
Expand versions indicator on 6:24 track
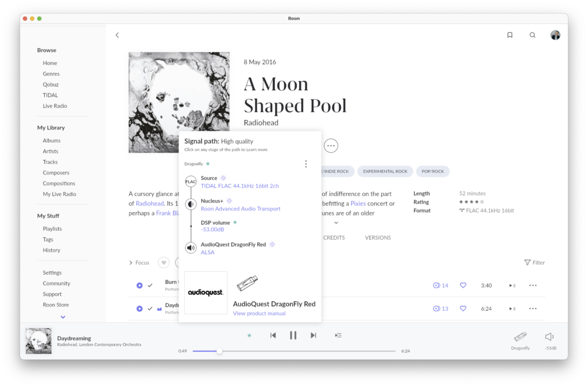pos(512,309)
